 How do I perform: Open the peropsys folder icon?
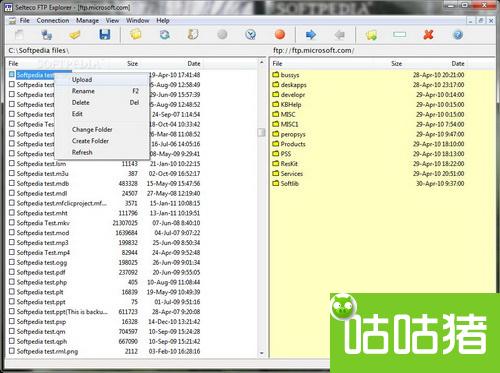click(x=276, y=134)
